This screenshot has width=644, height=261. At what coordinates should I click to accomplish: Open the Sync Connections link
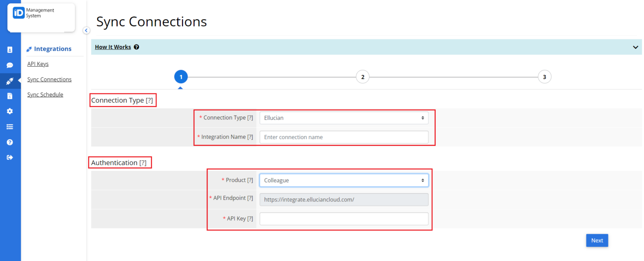(49, 79)
